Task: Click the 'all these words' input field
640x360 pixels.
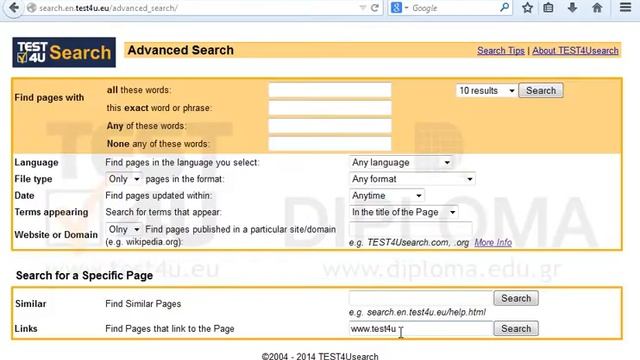Action: click(330, 90)
